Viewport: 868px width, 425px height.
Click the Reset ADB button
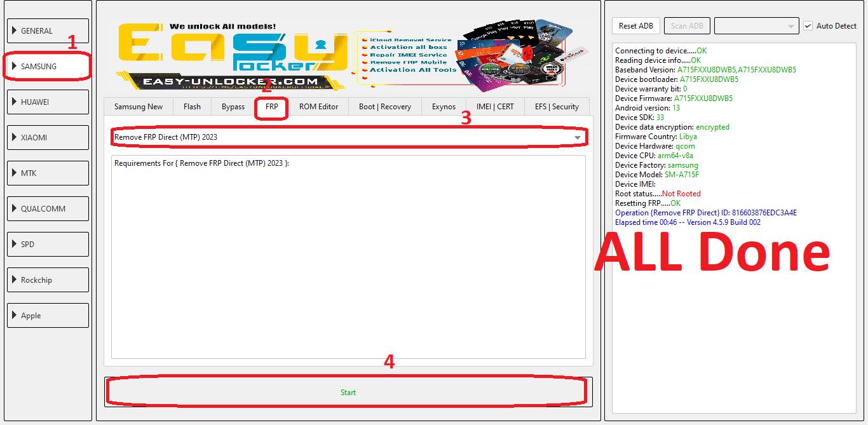point(636,26)
